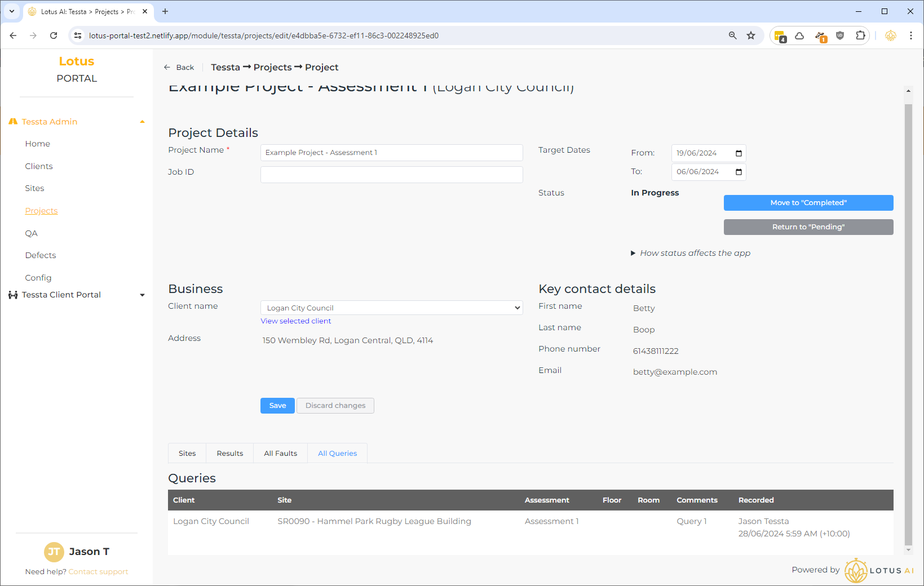Click the View selected client link
The width and height of the screenshot is (924, 586).
(x=295, y=321)
